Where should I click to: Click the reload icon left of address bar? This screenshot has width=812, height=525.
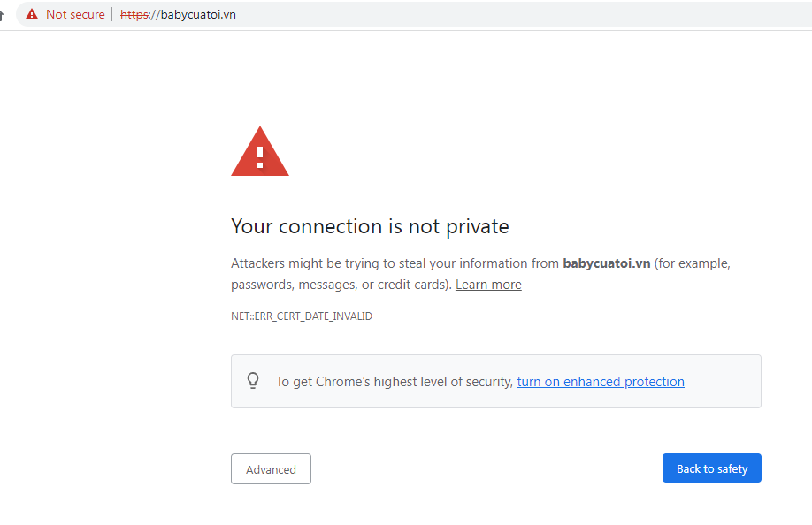[3, 14]
